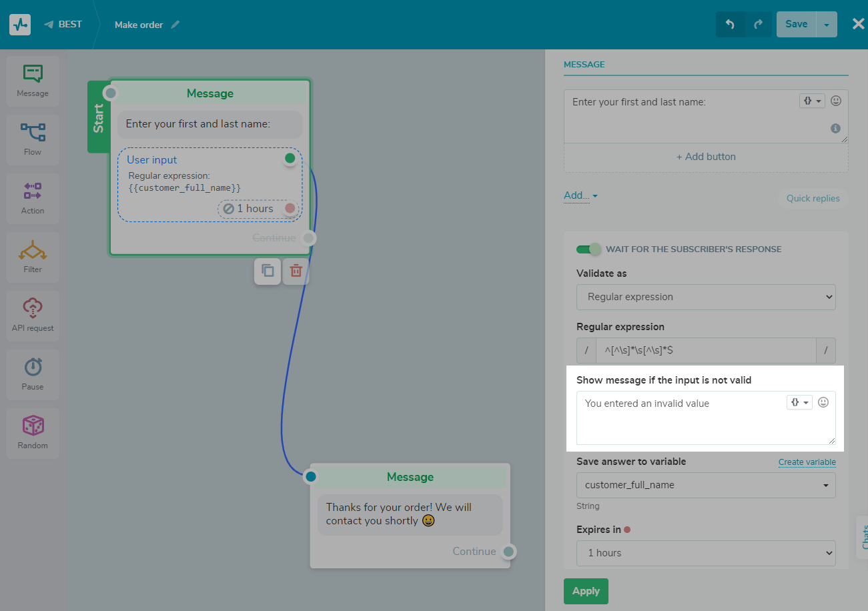
Task: Select the User input element
Action: point(210,185)
